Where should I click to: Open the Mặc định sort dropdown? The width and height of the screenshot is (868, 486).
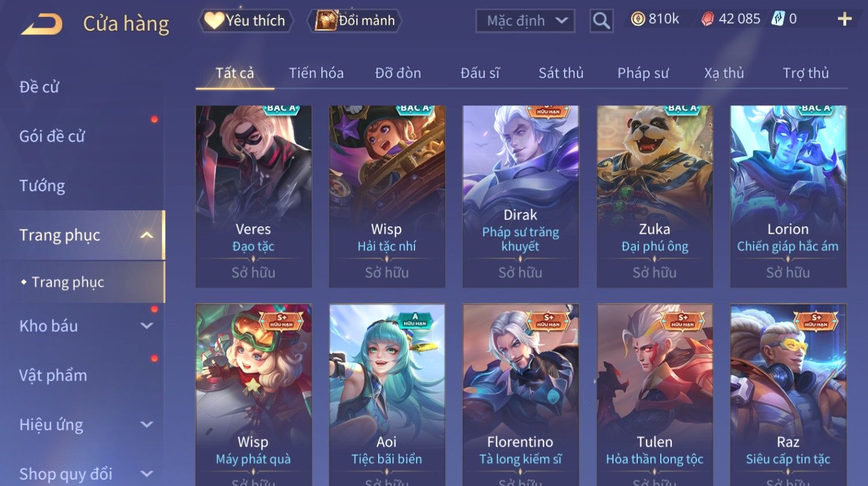pos(525,21)
